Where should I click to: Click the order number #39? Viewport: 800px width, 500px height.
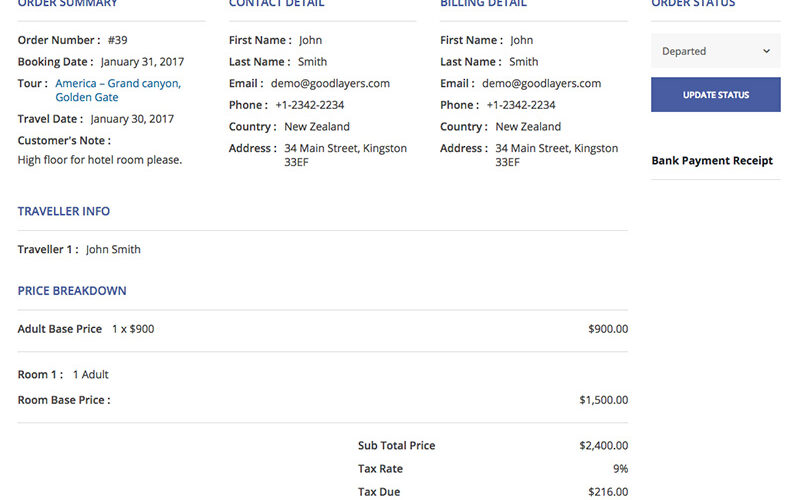[117, 41]
